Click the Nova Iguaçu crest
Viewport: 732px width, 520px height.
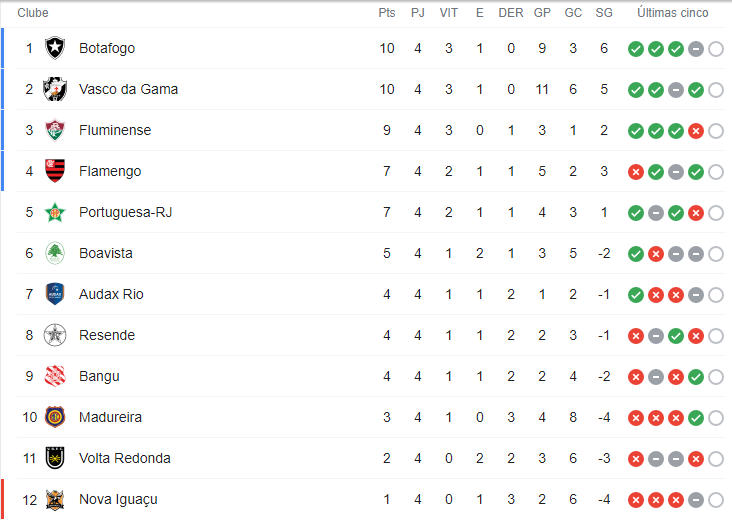(x=55, y=499)
